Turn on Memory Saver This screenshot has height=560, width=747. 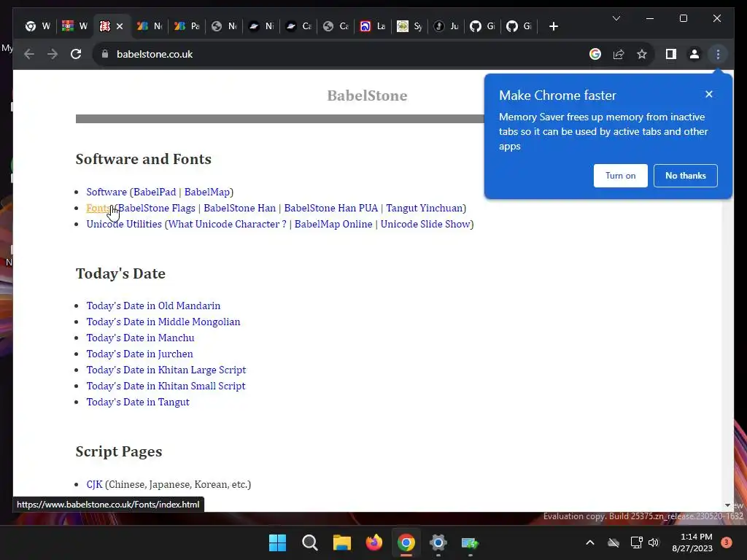[620, 176]
